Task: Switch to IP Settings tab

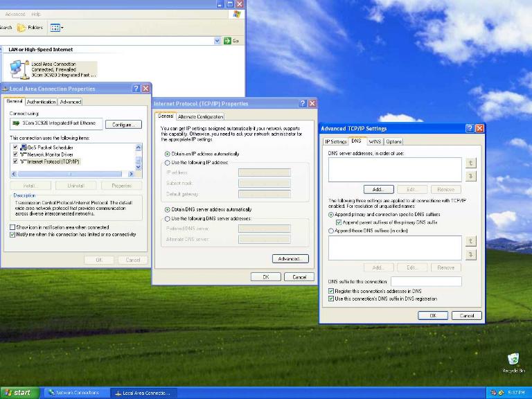Action: click(x=335, y=141)
